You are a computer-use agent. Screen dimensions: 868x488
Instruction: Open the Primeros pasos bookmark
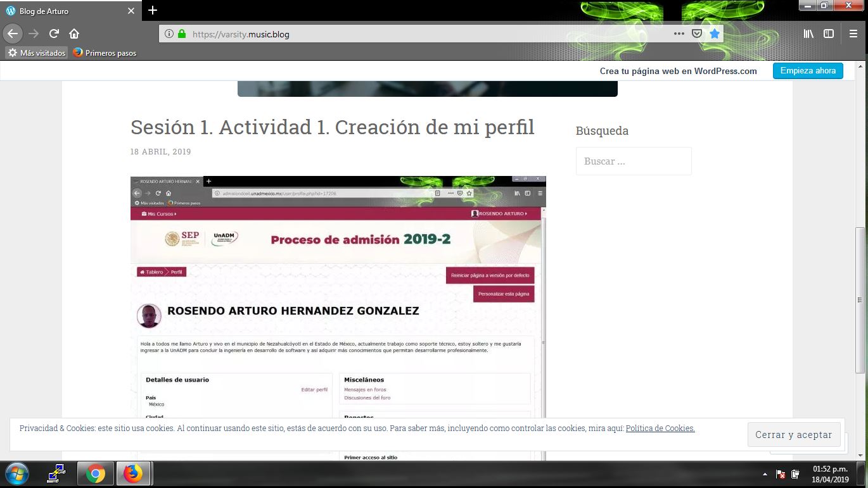point(105,53)
